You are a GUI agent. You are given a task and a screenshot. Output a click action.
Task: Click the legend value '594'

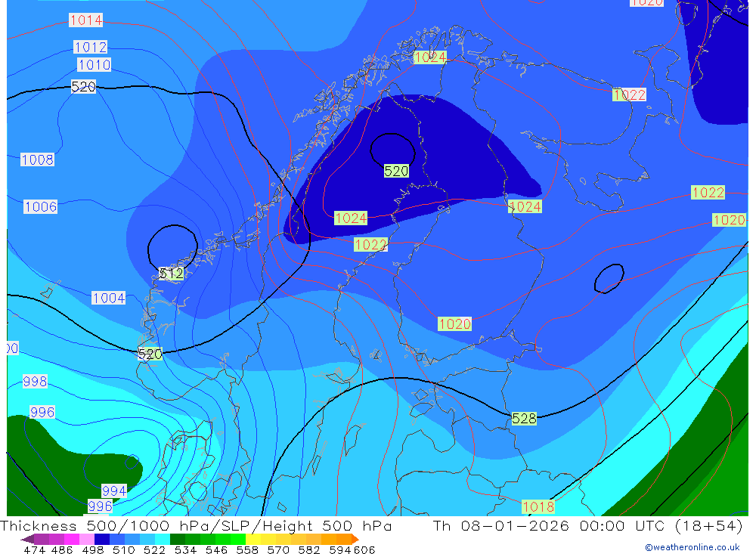coord(340,549)
